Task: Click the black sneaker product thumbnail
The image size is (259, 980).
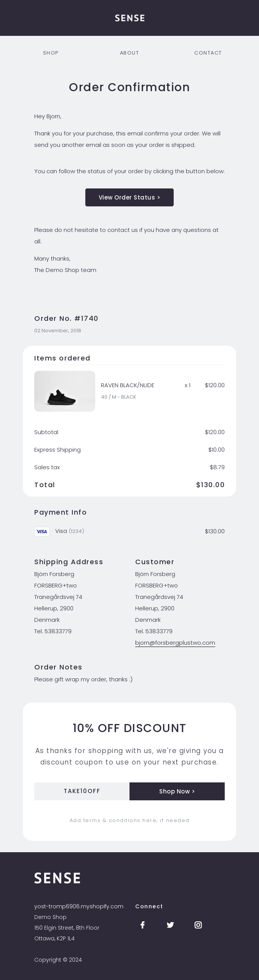Action: click(x=65, y=391)
